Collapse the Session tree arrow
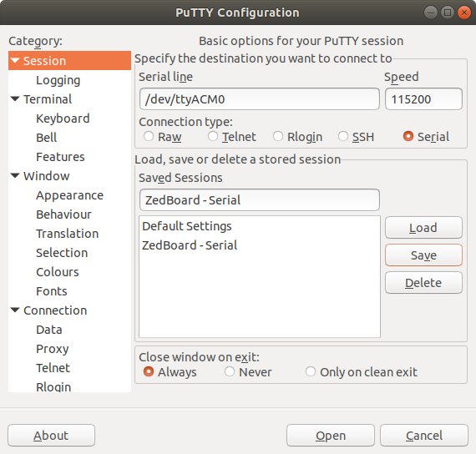 [15, 60]
